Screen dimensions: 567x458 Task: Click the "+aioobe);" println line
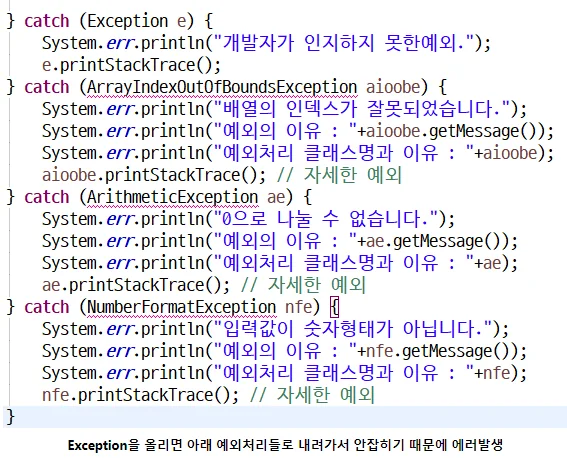[298, 153]
